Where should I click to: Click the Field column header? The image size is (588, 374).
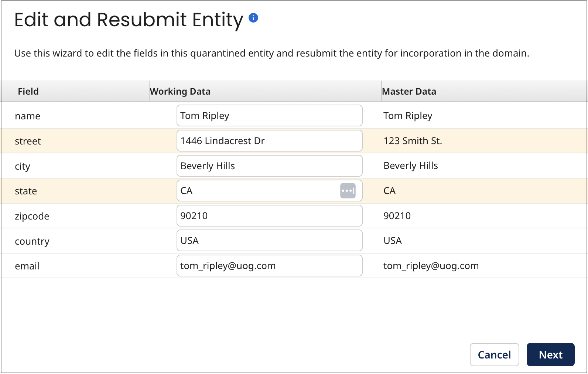[x=28, y=91]
